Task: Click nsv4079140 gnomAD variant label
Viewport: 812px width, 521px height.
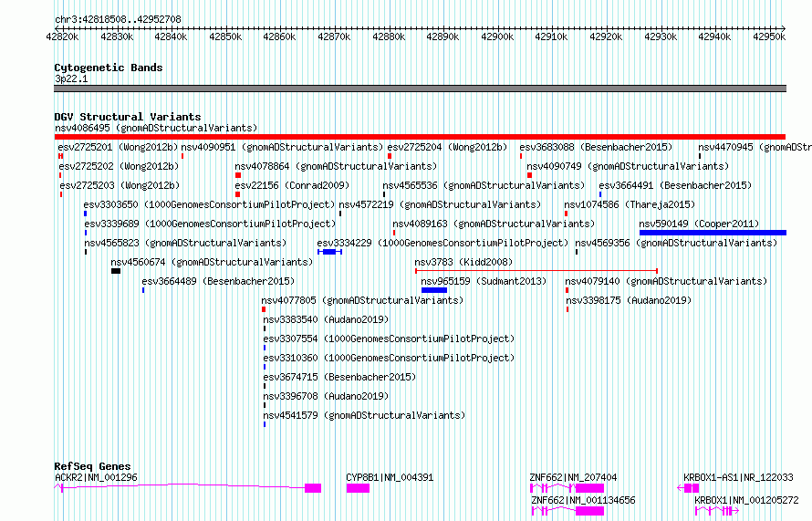Action: point(666,281)
